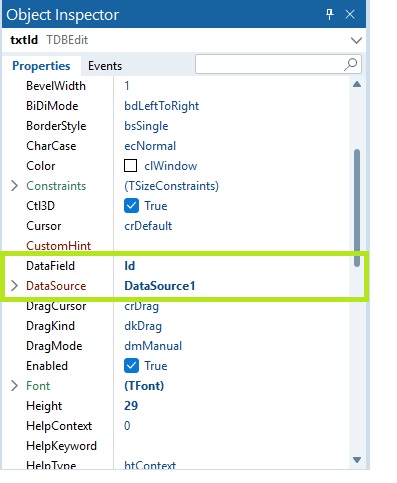This screenshot has height=483, width=397.
Task: Select the DragKind property name
Action: click(50, 326)
